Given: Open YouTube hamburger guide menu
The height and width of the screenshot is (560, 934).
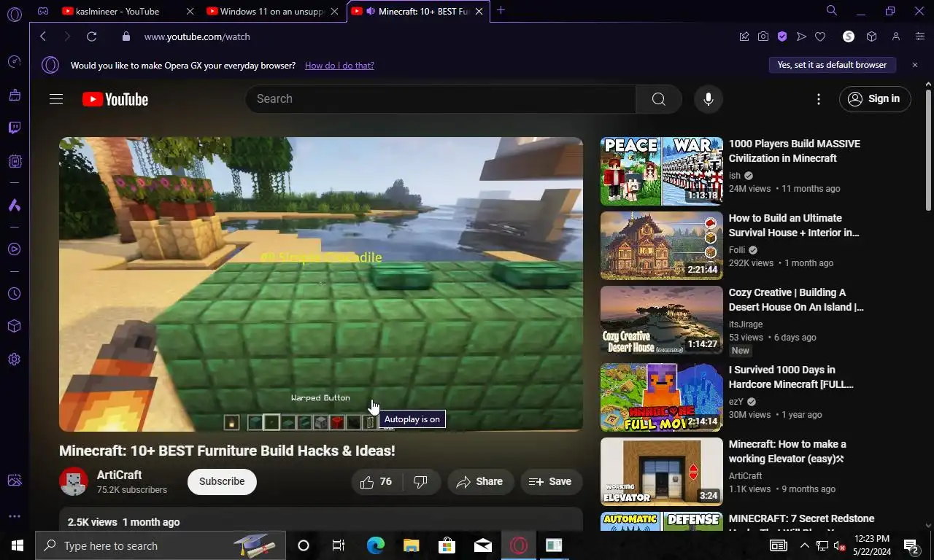Looking at the screenshot, I should [56, 99].
